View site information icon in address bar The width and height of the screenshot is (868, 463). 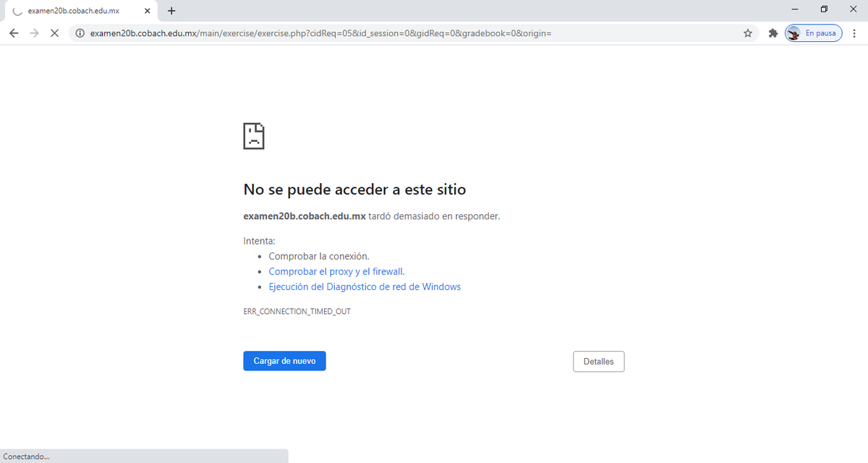point(80,33)
